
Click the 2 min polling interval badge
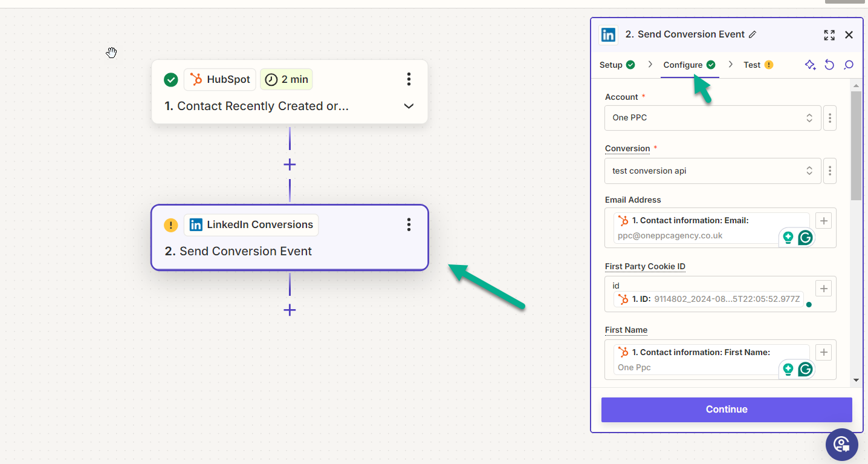tap(287, 79)
